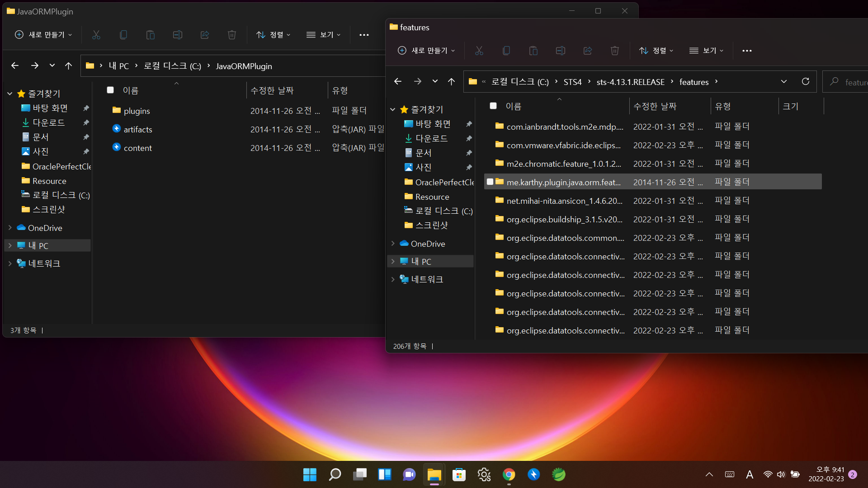Click the Share icon in JavaORMPlugin toolbar

(x=205, y=35)
